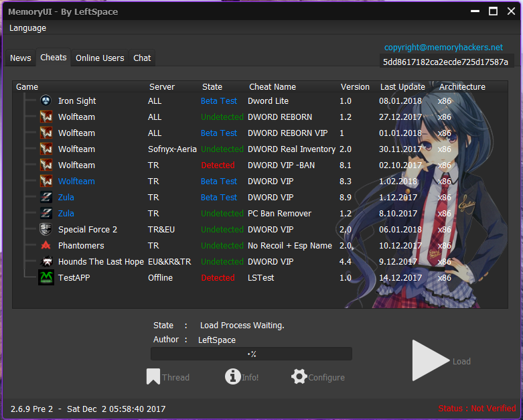The image size is (523, 420).
Task: Click the Dword Lite cheat name
Action: [268, 100]
